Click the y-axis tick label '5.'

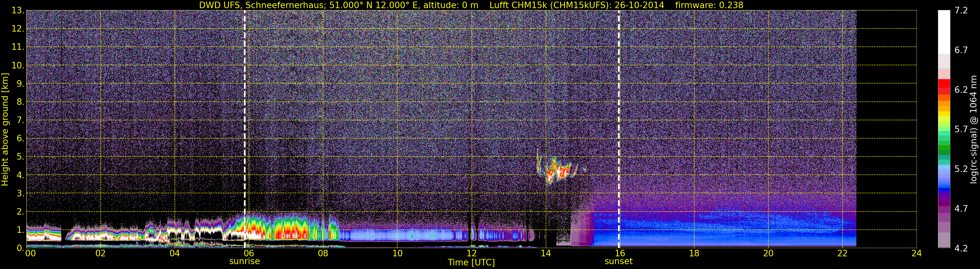(x=20, y=157)
